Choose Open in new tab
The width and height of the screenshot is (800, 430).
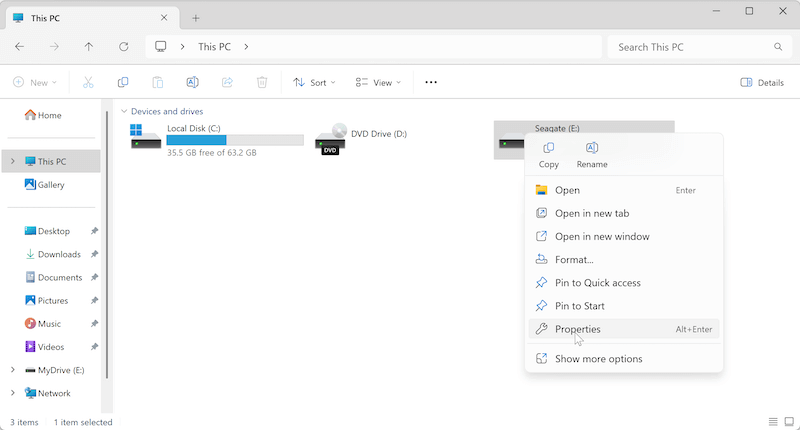click(623, 213)
